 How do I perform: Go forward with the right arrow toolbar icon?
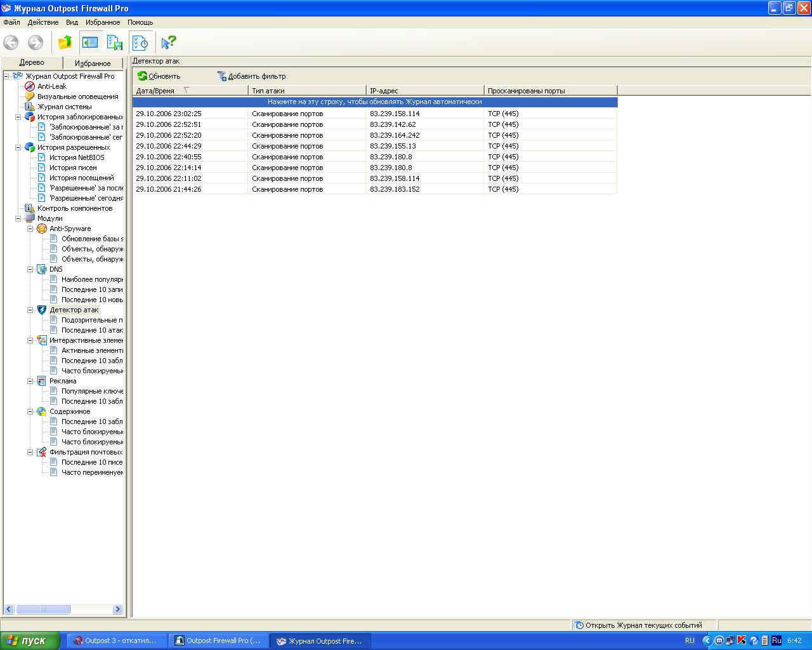pos(36,43)
